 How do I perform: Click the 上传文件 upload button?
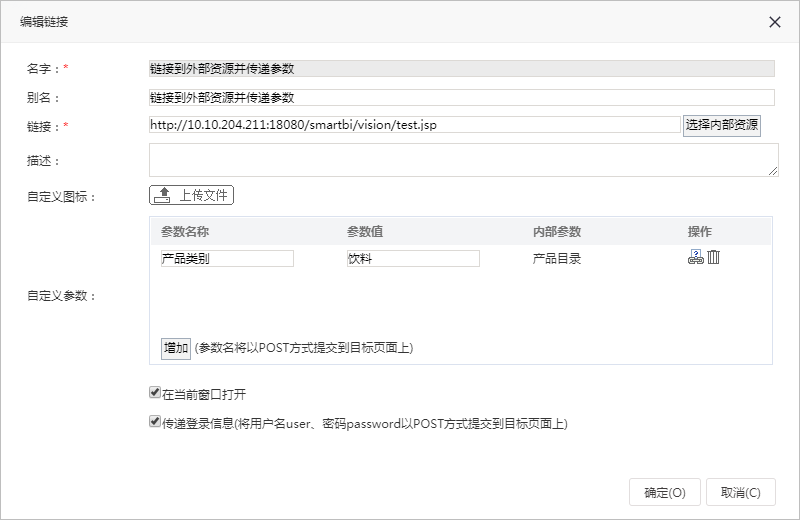pos(191,195)
